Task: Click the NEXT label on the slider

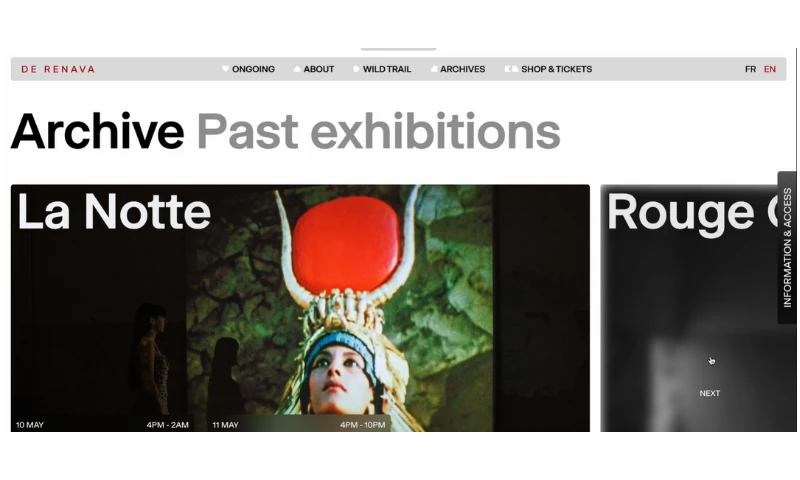Action: [710, 393]
